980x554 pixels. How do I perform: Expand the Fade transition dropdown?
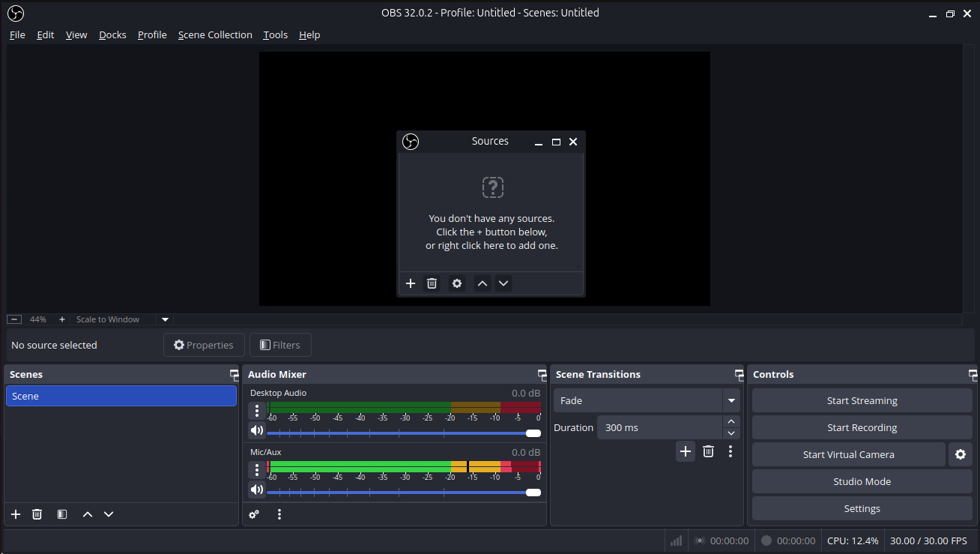point(731,401)
